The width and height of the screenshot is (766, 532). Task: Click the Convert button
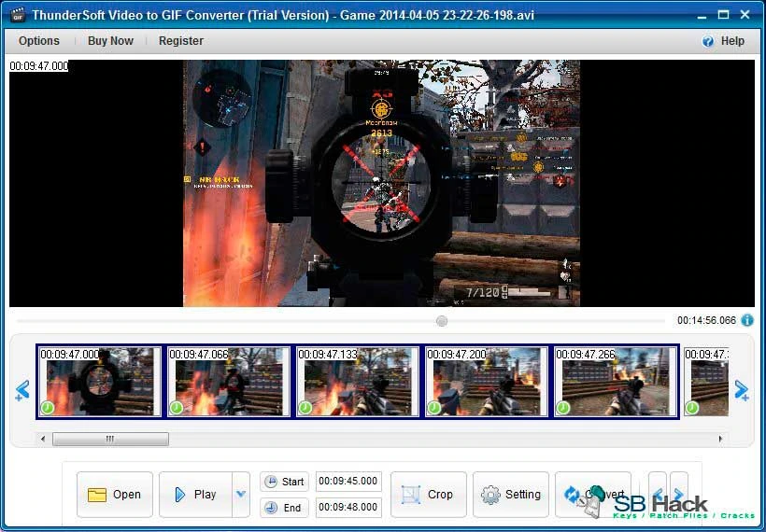pyautogui.click(x=593, y=495)
